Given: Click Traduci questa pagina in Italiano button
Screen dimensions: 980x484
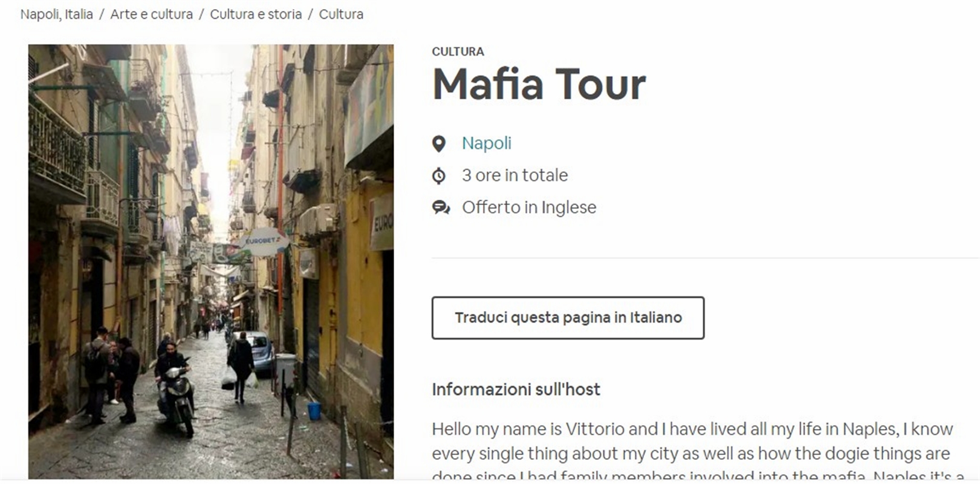Looking at the screenshot, I should (x=568, y=318).
